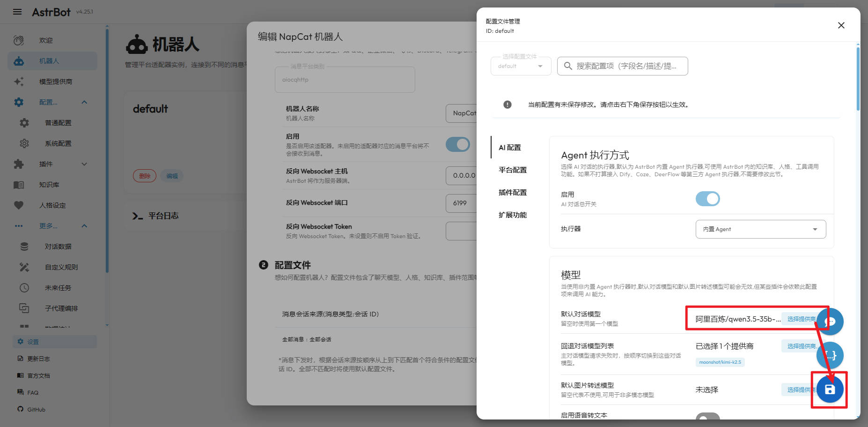This screenshot has width=868, height=427.
Task: Click the 欢迎 icon in the sidebar
Action: pyautogui.click(x=19, y=40)
